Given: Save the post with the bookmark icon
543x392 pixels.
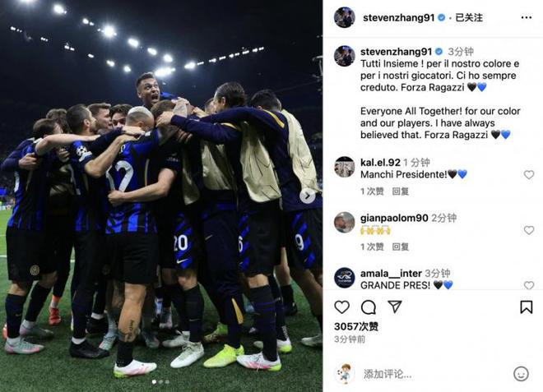Looking at the screenshot, I should click(526, 307).
